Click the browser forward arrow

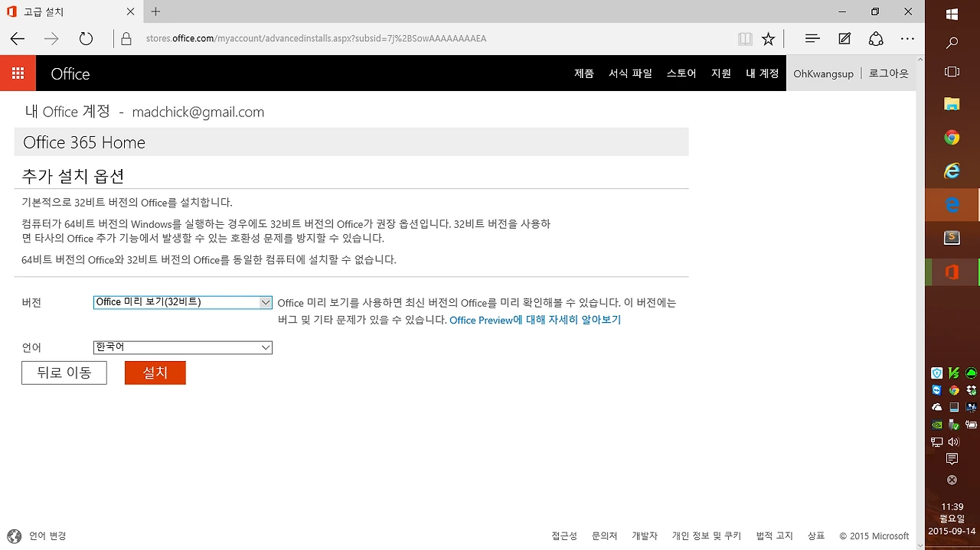coord(51,38)
